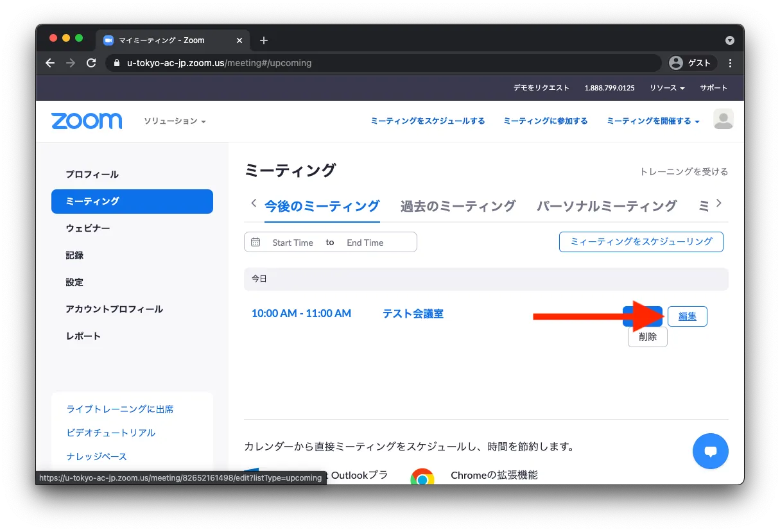The height and width of the screenshot is (532, 780).
Task: Click the browser reload icon
Action: pyautogui.click(x=91, y=63)
